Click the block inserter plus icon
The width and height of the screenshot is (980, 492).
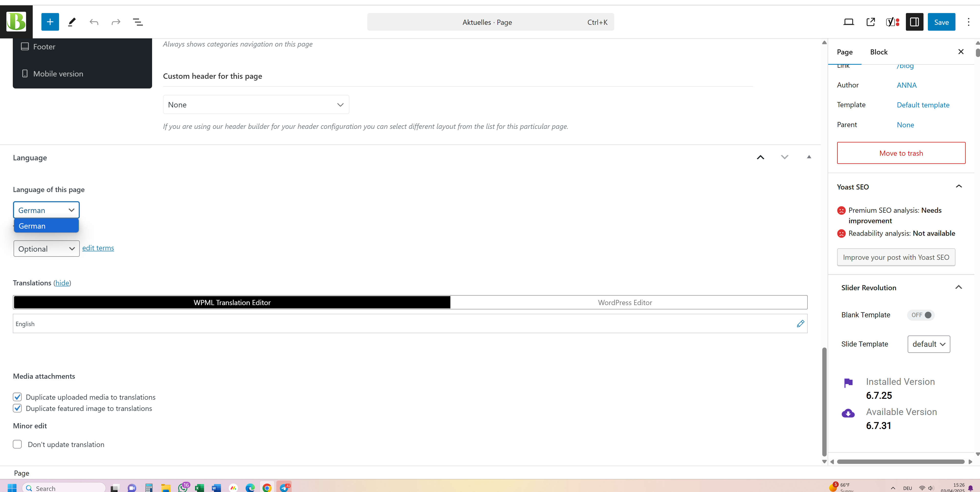(x=50, y=22)
